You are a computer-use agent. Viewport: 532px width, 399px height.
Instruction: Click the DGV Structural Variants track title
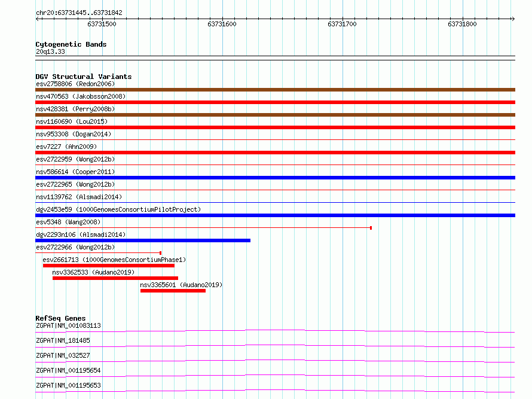pos(84,77)
